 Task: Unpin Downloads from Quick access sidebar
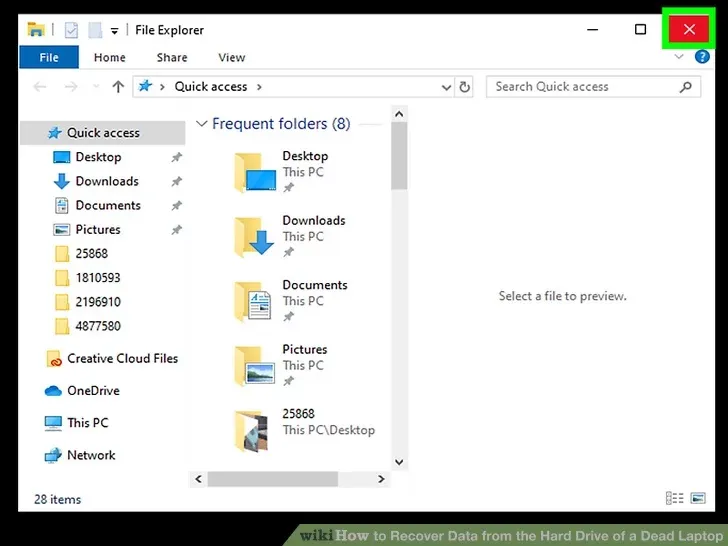[176, 182]
